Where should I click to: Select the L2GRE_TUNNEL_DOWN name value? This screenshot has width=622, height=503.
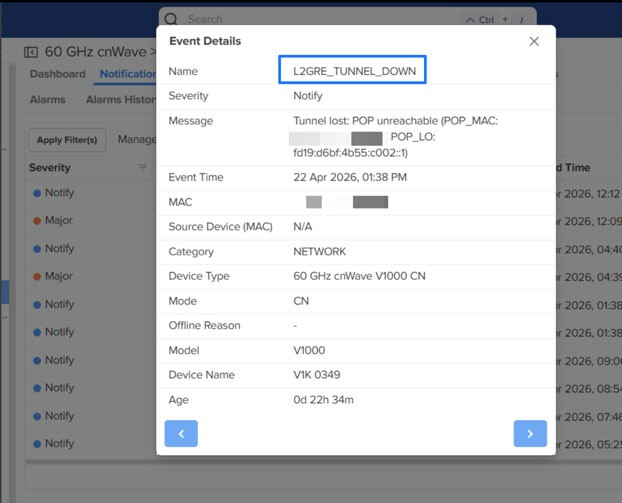point(354,71)
